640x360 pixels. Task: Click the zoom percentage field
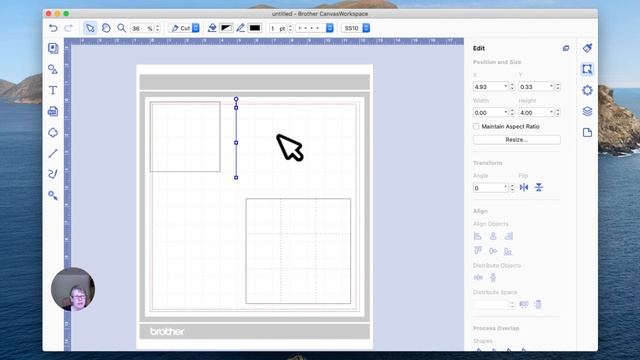[x=142, y=28]
